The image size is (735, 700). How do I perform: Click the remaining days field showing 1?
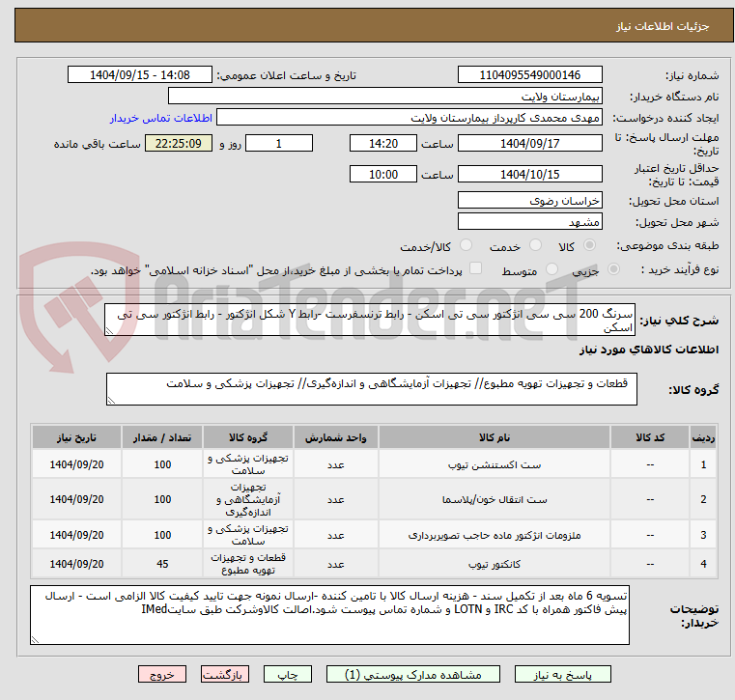point(279,143)
